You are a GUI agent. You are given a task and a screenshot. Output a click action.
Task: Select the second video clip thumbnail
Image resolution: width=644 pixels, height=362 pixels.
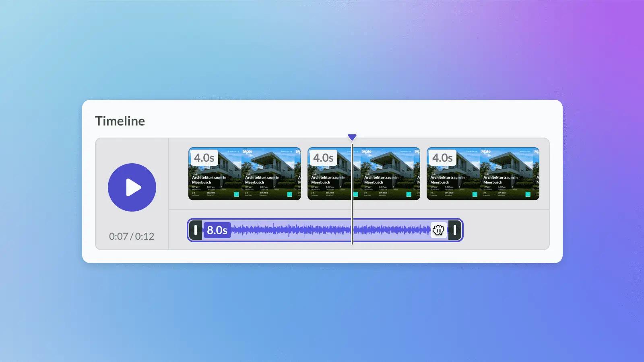364,174
